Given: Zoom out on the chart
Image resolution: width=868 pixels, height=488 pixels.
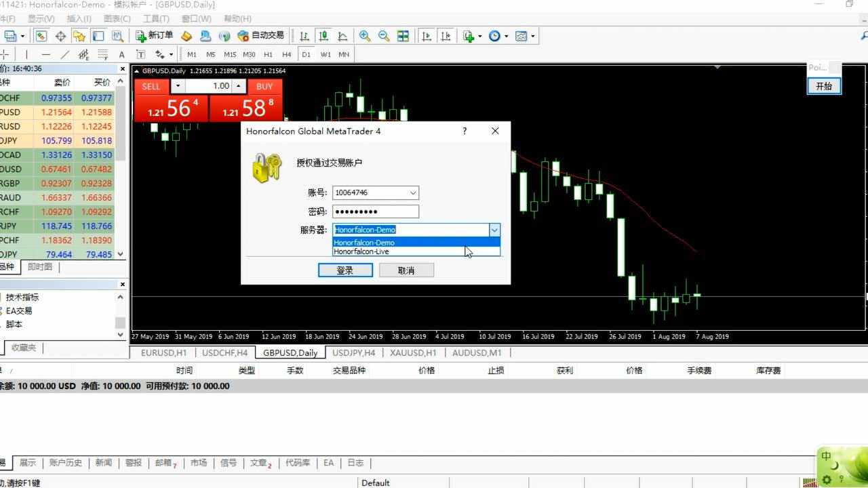Looking at the screenshot, I should click(384, 36).
